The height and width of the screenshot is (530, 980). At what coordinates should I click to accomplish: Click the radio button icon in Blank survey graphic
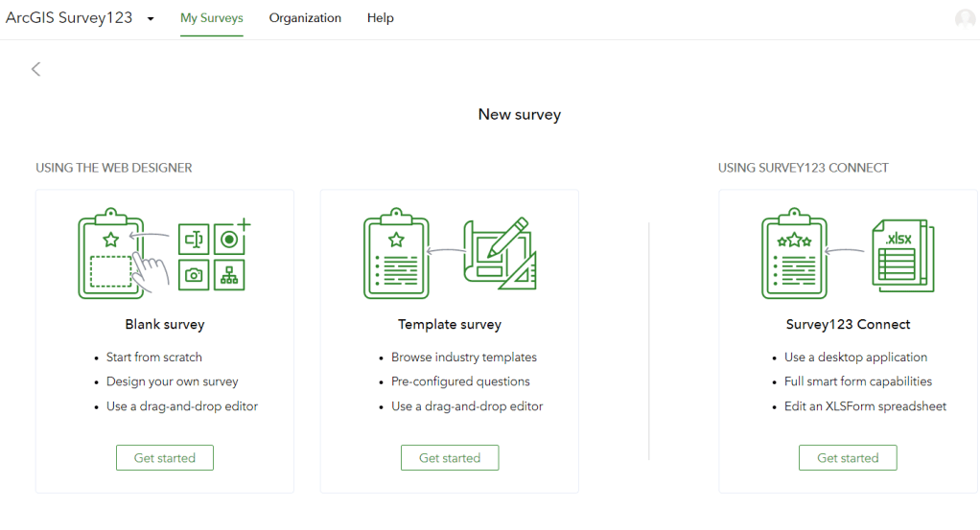230,239
